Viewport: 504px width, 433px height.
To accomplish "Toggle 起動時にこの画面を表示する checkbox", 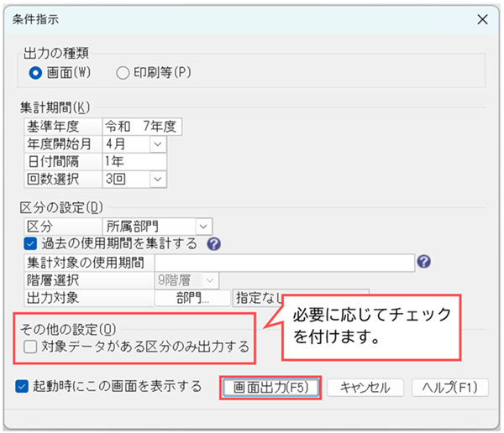I will tap(22, 386).
